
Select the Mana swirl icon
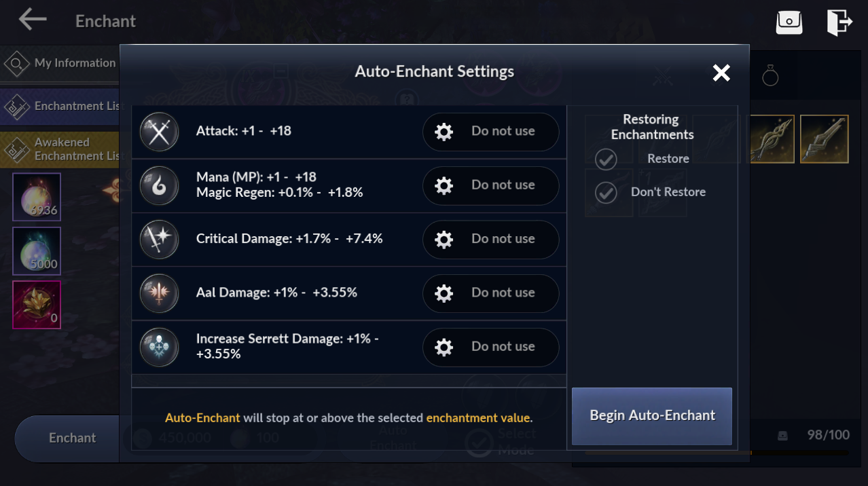click(x=159, y=185)
